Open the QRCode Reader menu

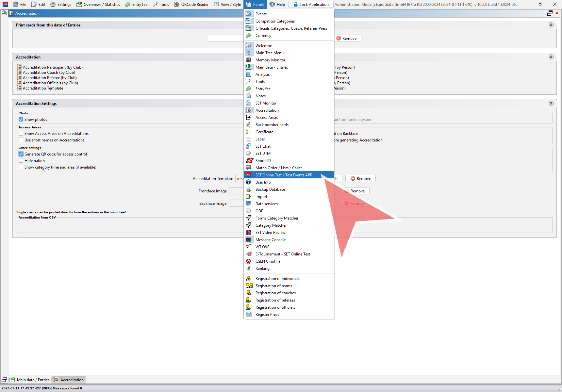point(191,4)
